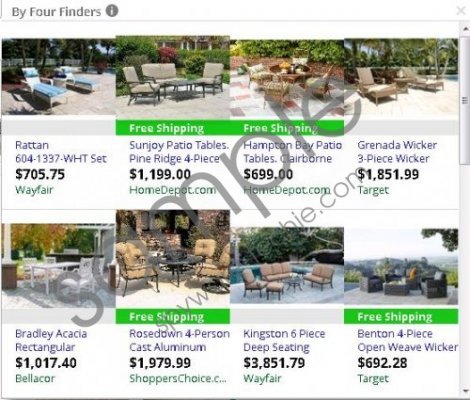
Task: Close the Four Finders ad panel
Action: [461, 11]
